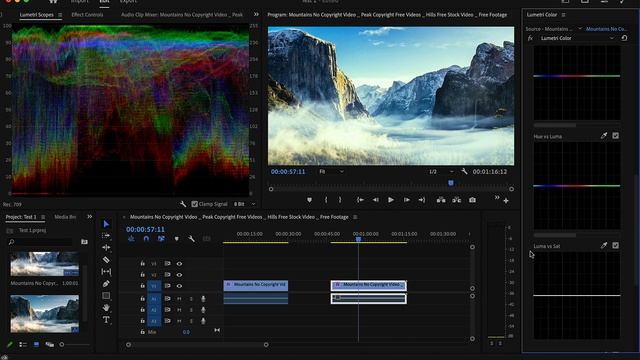Toggle Hue vs Luma curve checkbox
The image size is (640, 360).
point(616,136)
